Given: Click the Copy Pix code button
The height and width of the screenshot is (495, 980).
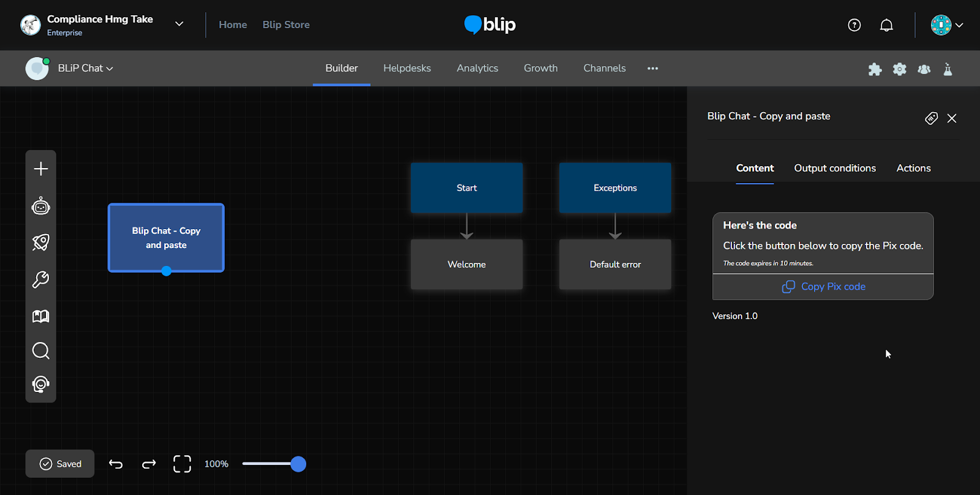Looking at the screenshot, I should pos(823,287).
